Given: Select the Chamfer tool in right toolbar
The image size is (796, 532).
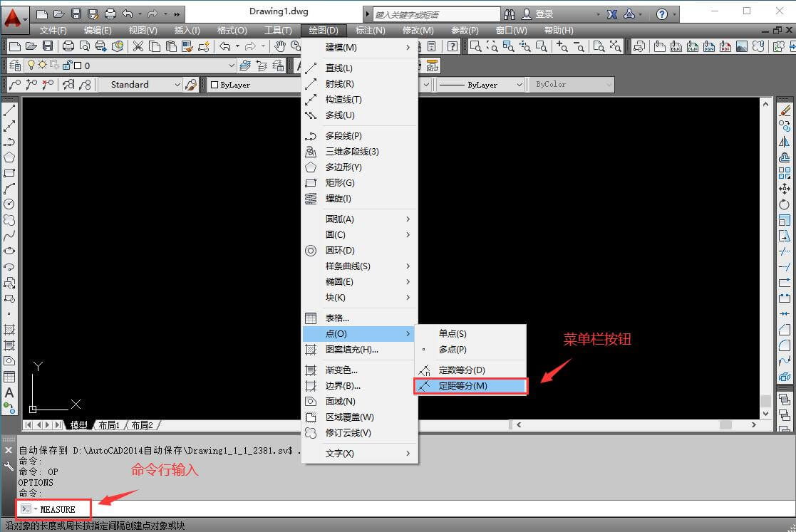Looking at the screenshot, I should [x=785, y=330].
